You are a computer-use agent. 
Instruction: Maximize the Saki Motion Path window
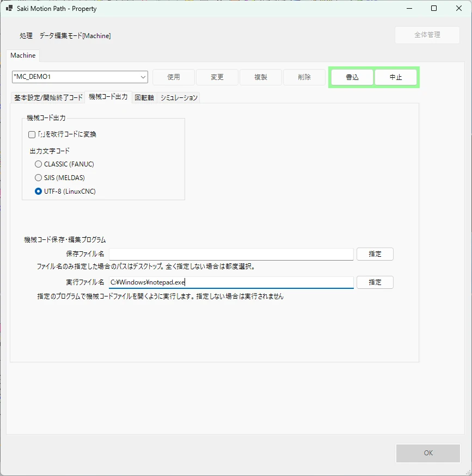click(x=434, y=9)
